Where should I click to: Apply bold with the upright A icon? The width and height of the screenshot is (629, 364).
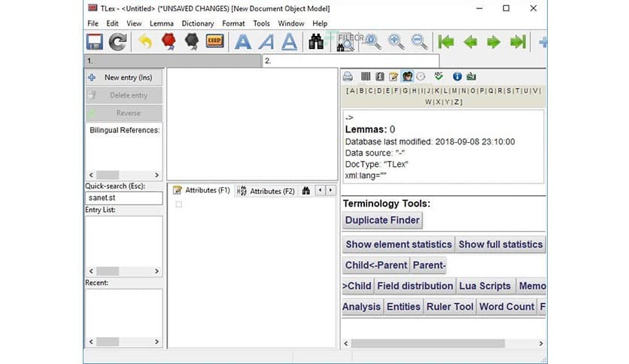243,41
